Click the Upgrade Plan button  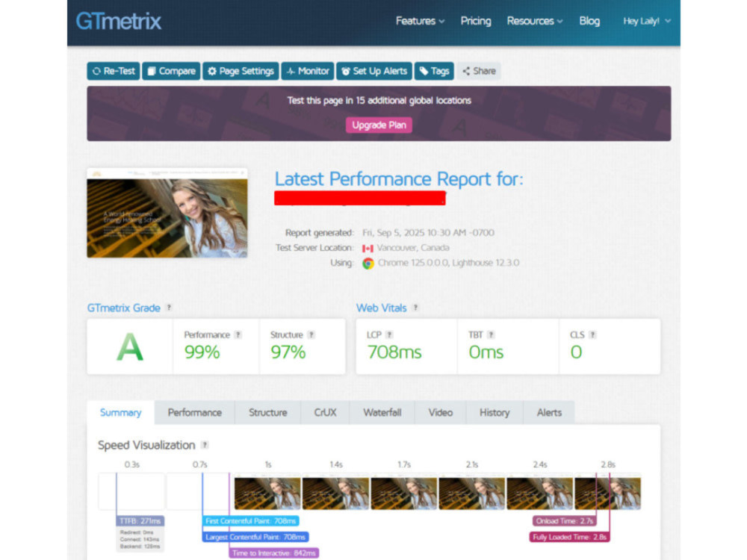click(379, 125)
